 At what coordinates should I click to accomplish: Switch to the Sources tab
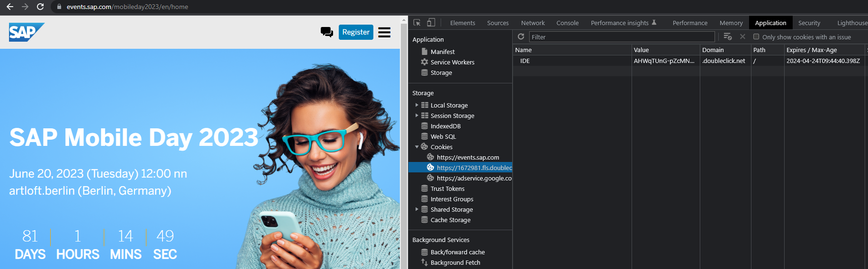(x=498, y=23)
